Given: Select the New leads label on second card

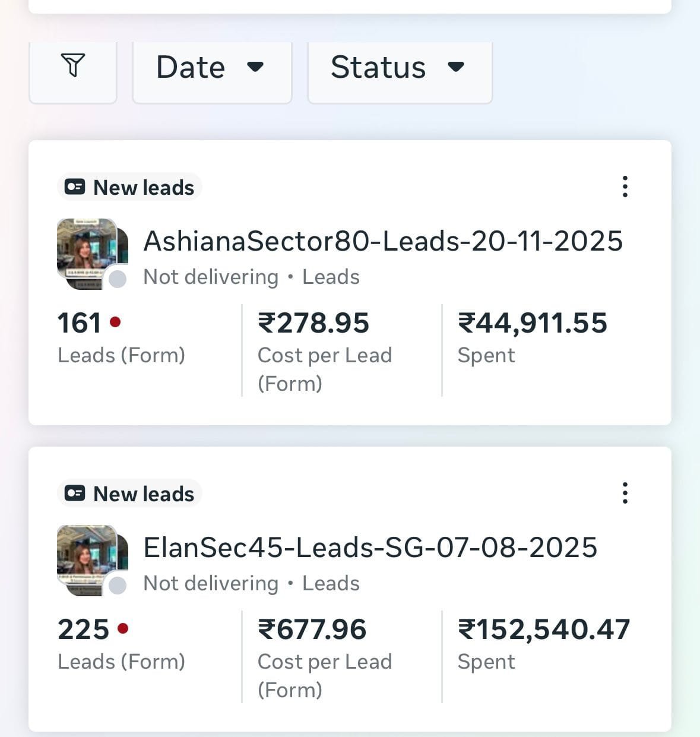Looking at the screenshot, I should coord(143,493).
